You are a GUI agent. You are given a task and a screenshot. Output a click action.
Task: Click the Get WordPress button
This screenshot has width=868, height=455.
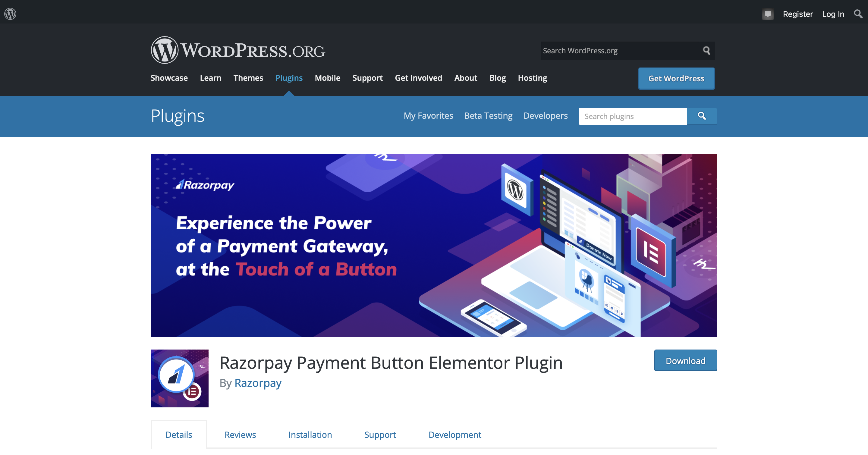coord(676,78)
